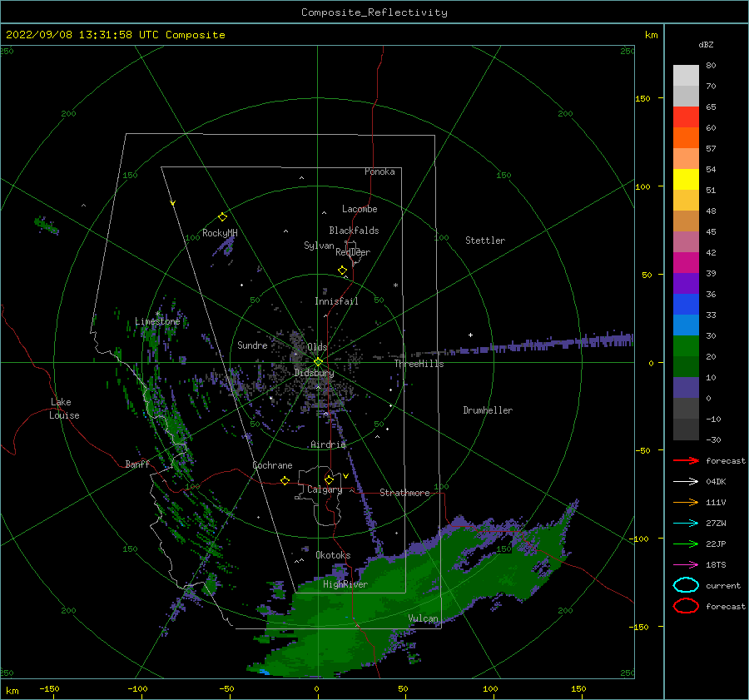Viewport: 749px width, 700px height.
Task: Click the Calgary city label
Action: [325, 489]
